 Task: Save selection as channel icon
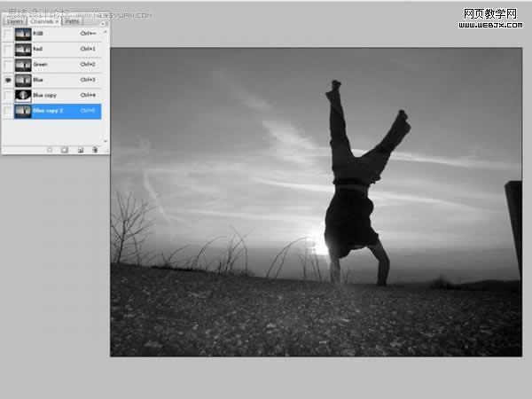tap(65, 150)
